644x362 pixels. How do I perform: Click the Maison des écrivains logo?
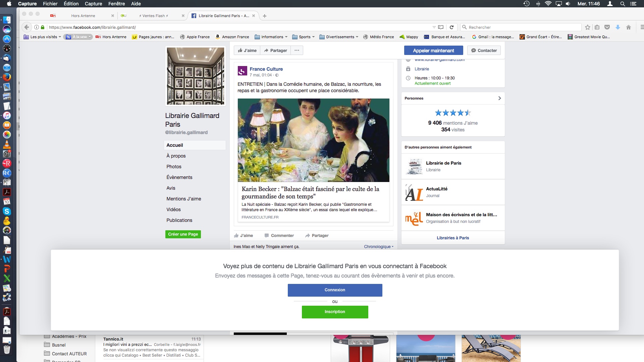[414, 218]
